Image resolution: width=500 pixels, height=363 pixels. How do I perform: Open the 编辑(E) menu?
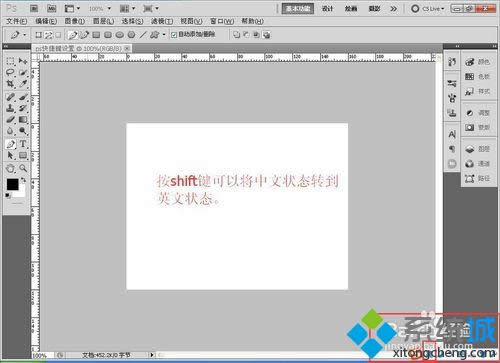[46, 21]
